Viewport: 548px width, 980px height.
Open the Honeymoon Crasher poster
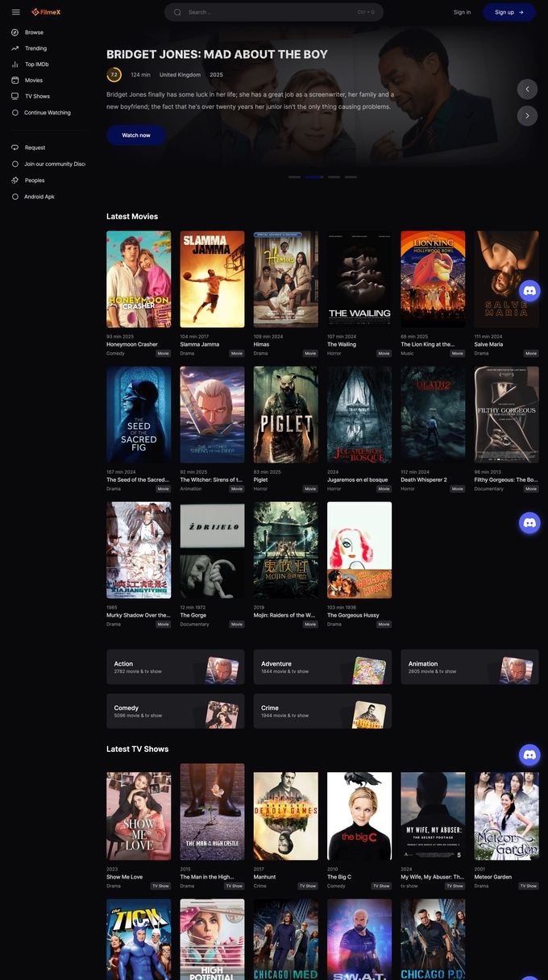point(139,280)
